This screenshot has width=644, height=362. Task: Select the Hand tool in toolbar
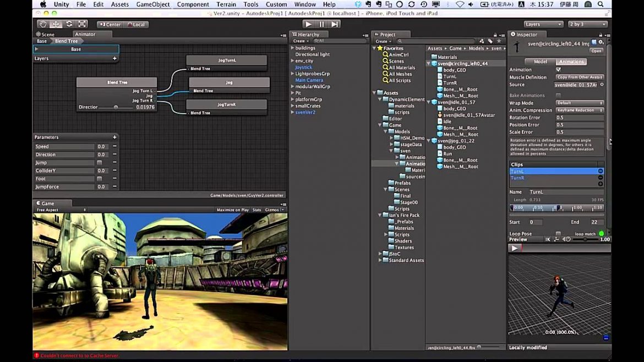point(43,24)
